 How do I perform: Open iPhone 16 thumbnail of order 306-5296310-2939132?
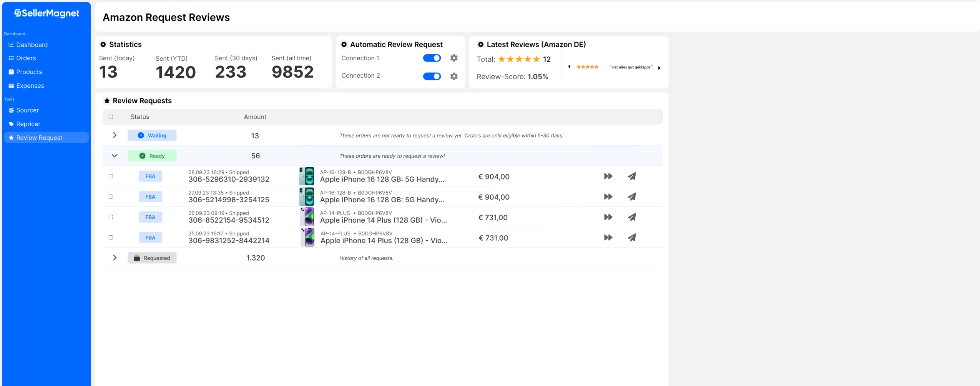tap(307, 176)
